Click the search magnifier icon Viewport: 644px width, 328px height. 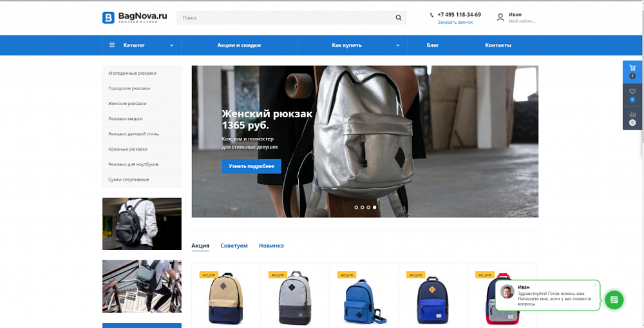(x=398, y=17)
